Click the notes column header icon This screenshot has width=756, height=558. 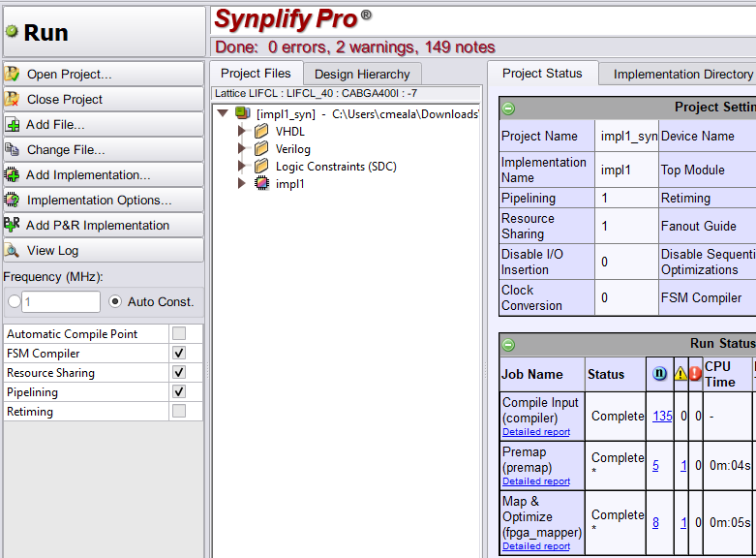(x=659, y=373)
